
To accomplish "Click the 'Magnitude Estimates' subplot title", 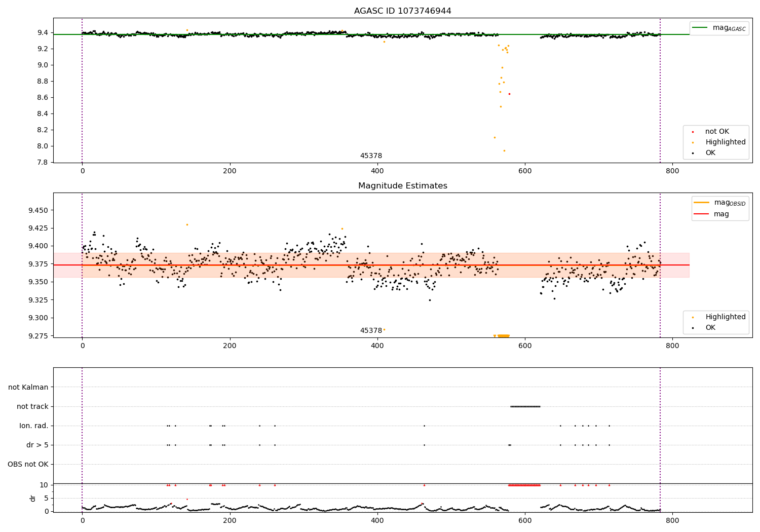I will click(x=402, y=186).
